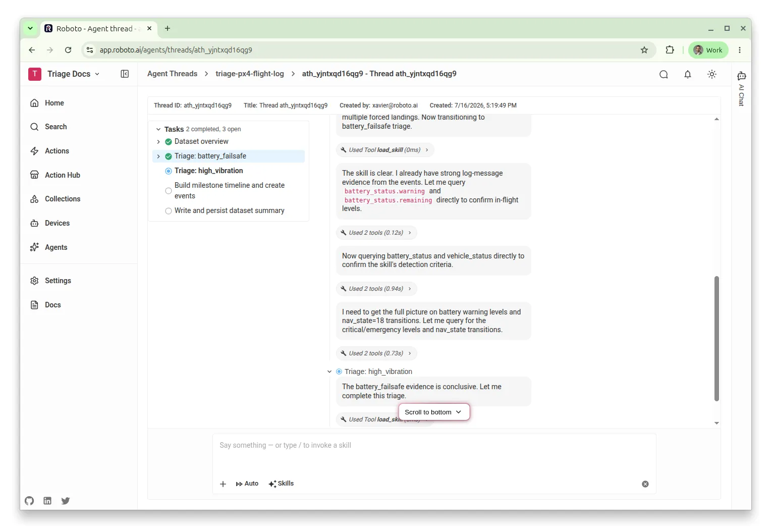The width and height of the screenshot is (773, 532).
Task: Toggle the light theme sun icon
Action: [x=712, y=74]
